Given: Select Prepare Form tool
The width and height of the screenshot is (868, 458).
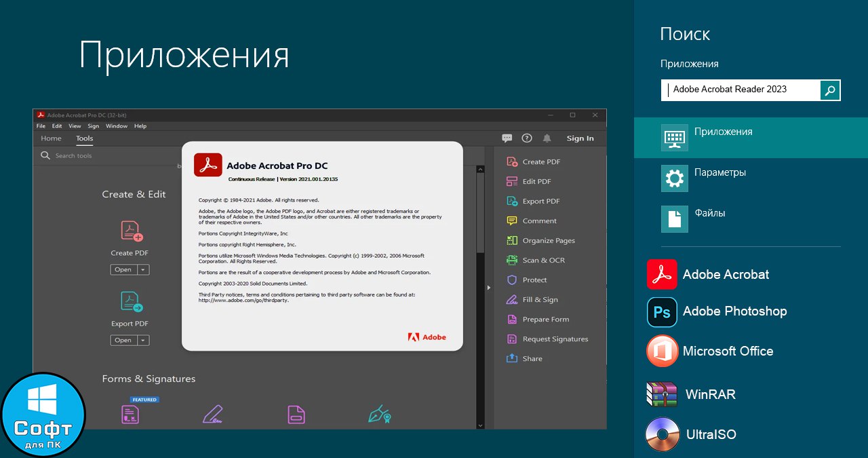Looking at the screenshot, I should [537, 319].
